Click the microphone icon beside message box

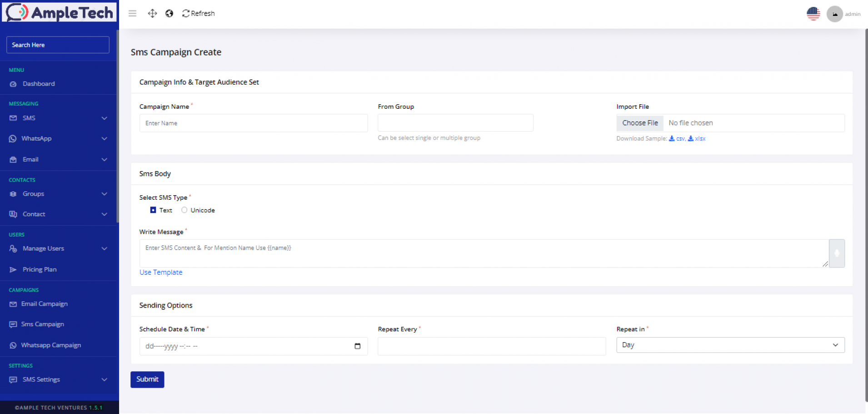[x=836, y=253]
